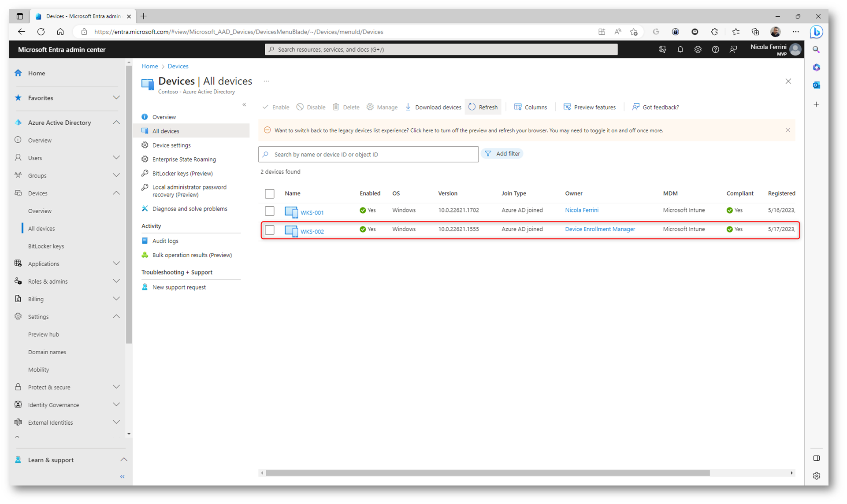Click the help question mark icon
Image resolution: width=847 pixels, height=504 pixels.
pos(715,50)
